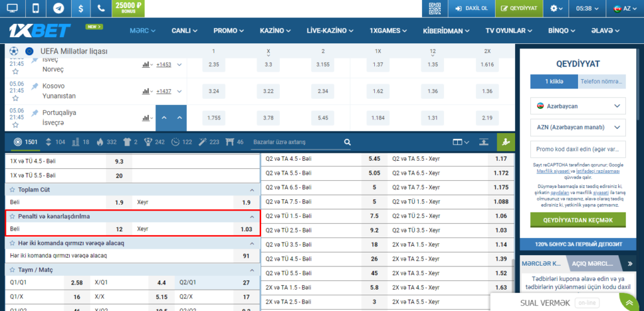Open +1453 markets for İsveç match

coord(164,65)
